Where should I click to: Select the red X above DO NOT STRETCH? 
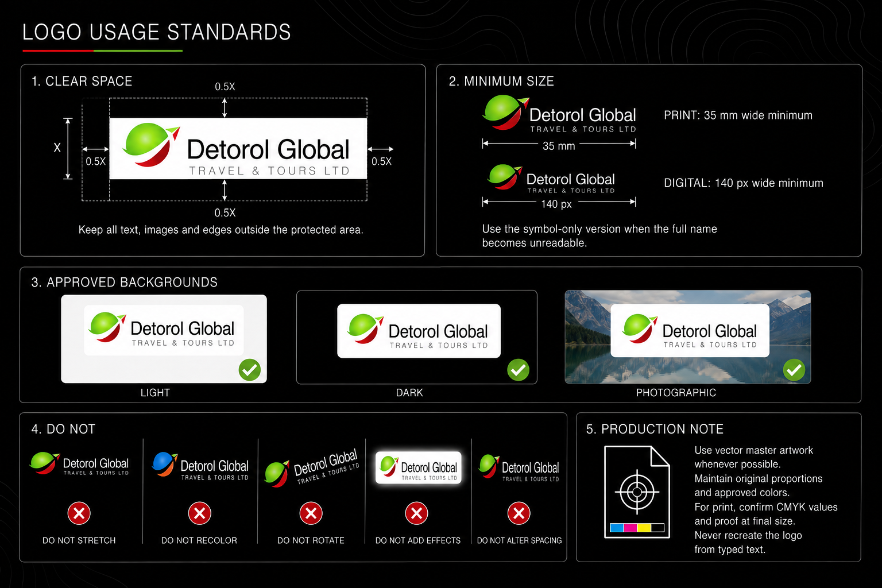(79, 513)
